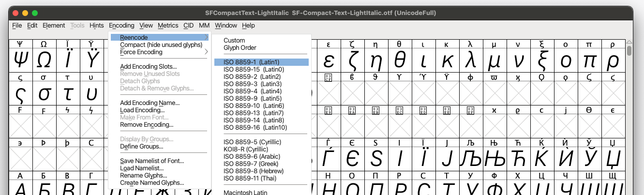Select the Cyrillic Њ glyph cell

tap(494, 159)
